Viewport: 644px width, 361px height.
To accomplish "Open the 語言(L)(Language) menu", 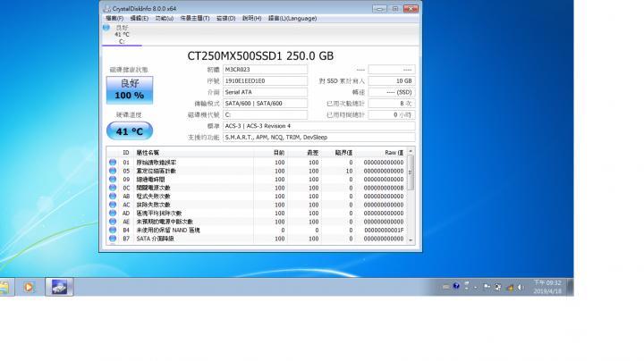I will tap(292, 19).
